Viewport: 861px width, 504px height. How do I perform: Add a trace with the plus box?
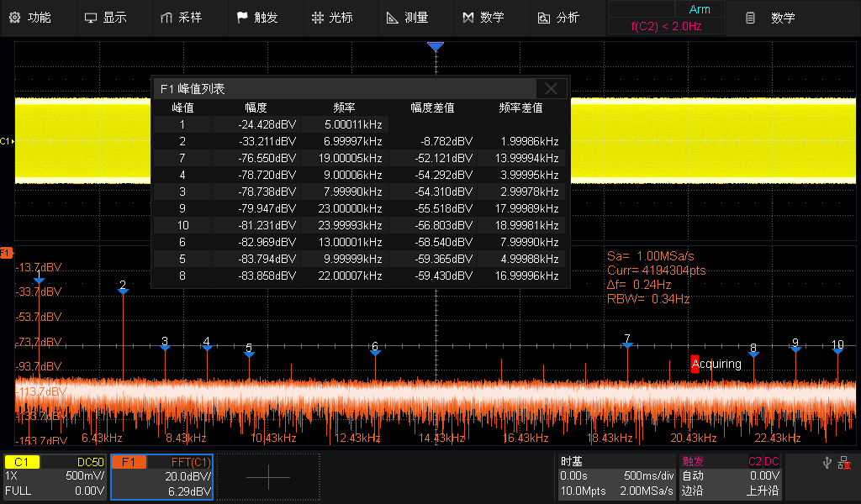coord(268,476)
